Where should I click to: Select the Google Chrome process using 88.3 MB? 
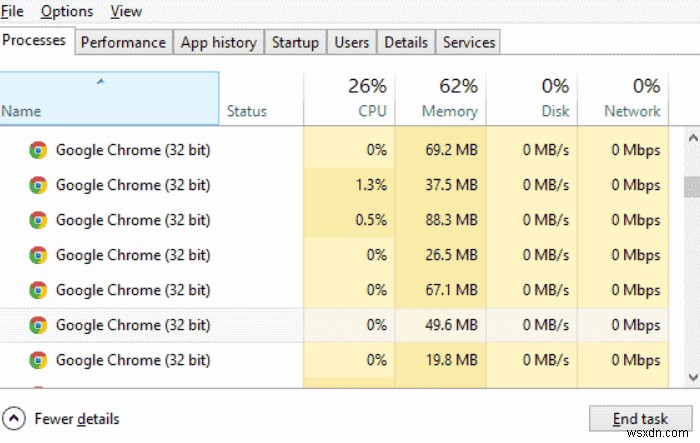pyautogui.click(x=334, y=220)
